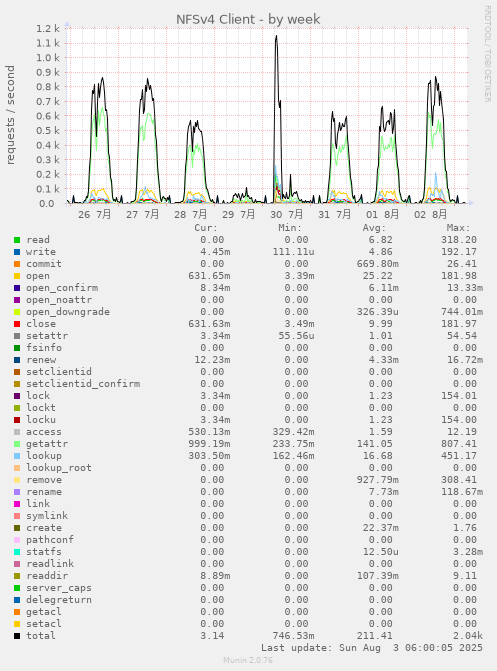Click the 1.2 k y-axis label

pyautogui.click(x=48, y=29)
